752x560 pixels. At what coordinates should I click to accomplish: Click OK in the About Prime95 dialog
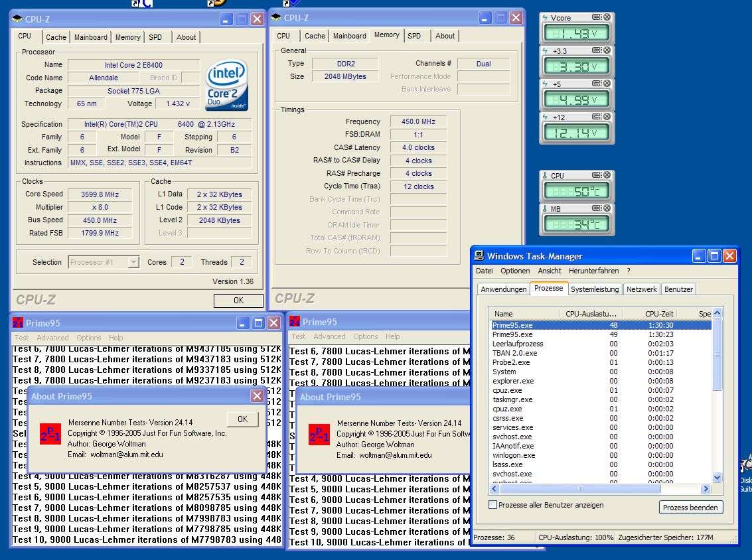tap(243, 419)
